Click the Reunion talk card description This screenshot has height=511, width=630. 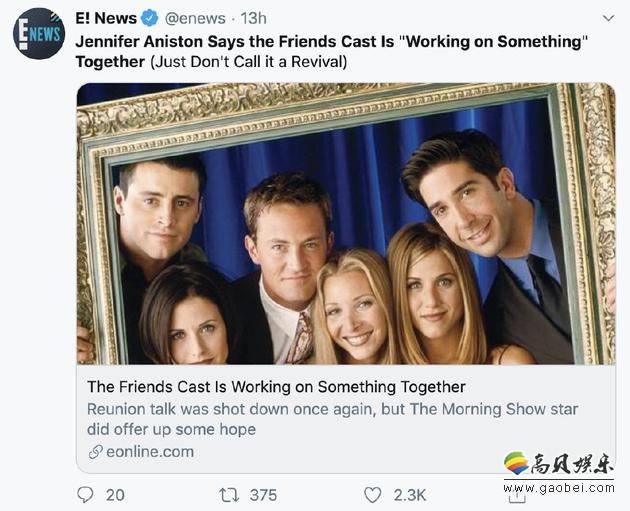point(332,419)
